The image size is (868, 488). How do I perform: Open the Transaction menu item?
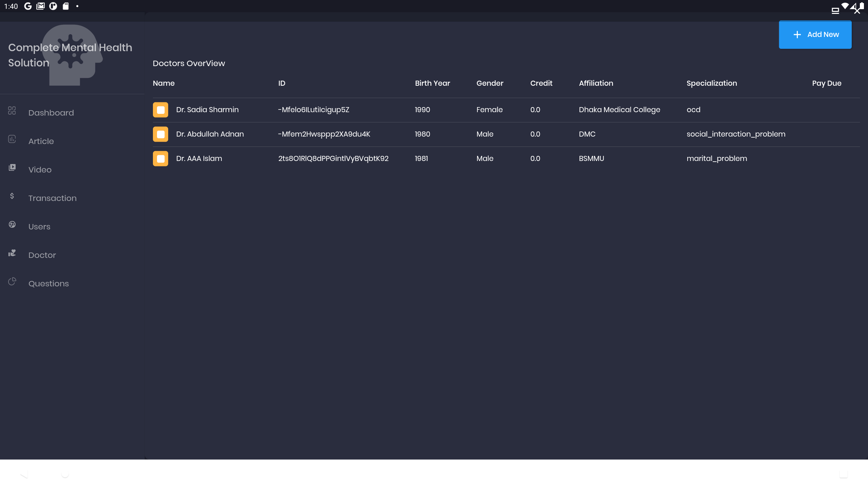pyautogui.click(x=53, y=198)
